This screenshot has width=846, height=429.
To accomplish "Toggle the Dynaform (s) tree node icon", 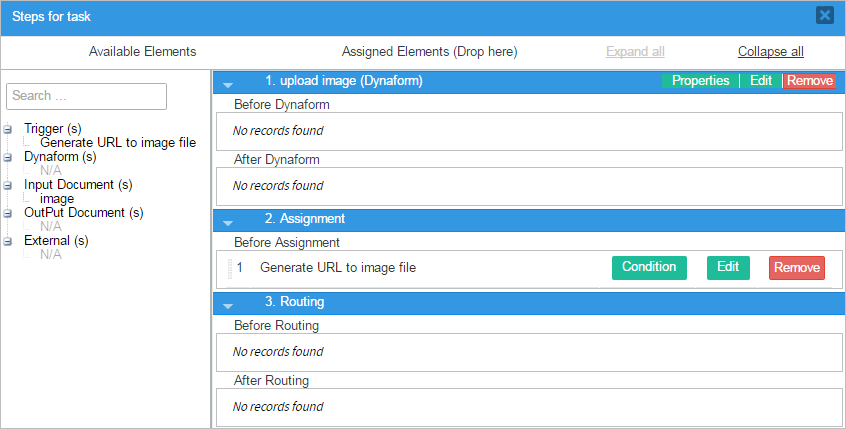I will (x=8, y=157).
